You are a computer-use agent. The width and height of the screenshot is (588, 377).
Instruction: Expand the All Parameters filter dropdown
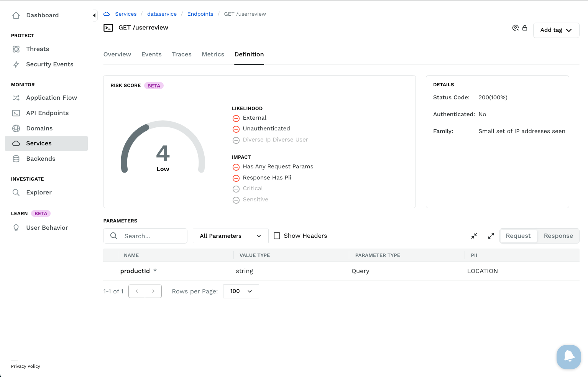230,236
